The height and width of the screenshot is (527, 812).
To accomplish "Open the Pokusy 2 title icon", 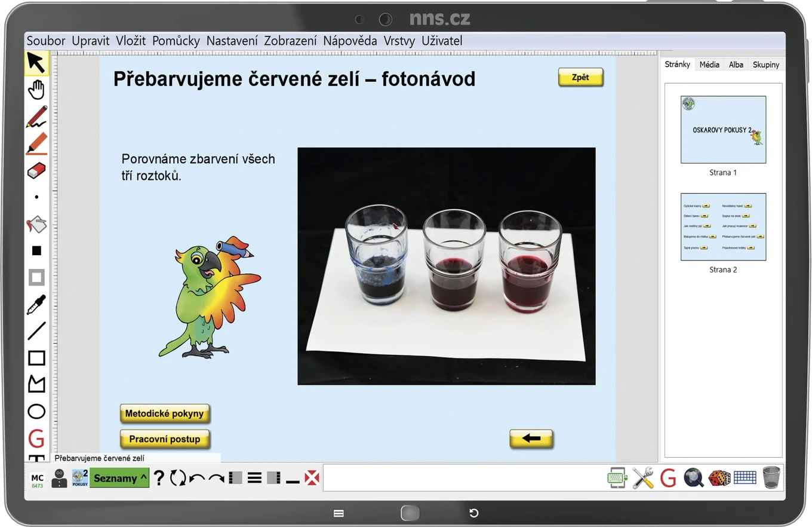I will pos(80,478).
